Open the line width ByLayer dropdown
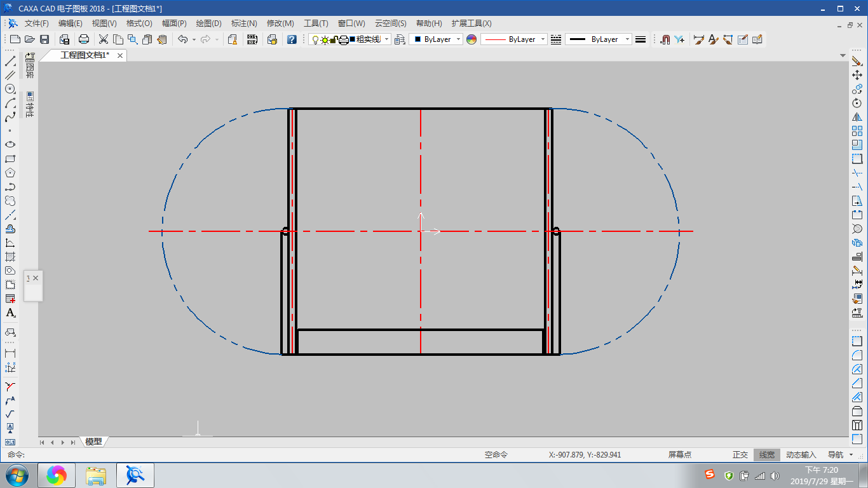This screenshot has width=868, height=488. [627, 39]
